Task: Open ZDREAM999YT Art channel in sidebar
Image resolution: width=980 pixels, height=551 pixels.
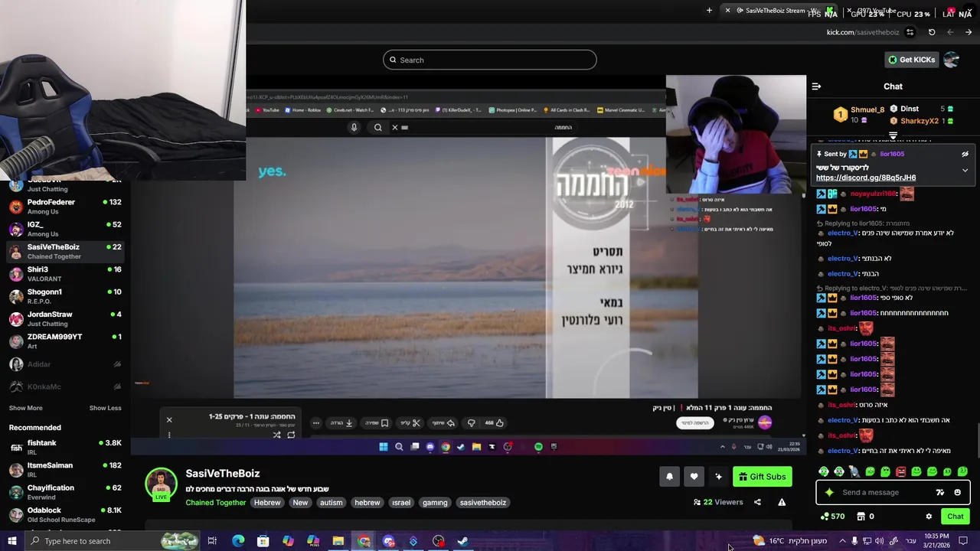Action: point(65,341)
